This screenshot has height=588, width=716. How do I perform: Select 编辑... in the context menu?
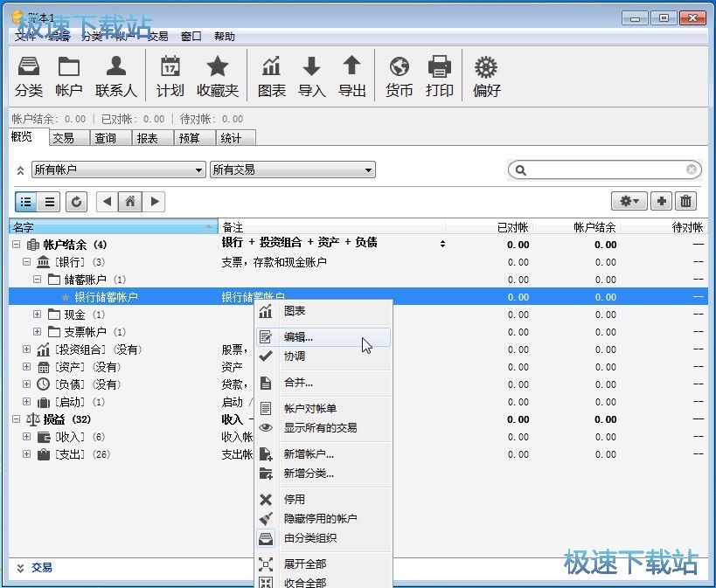click(298, 337)
